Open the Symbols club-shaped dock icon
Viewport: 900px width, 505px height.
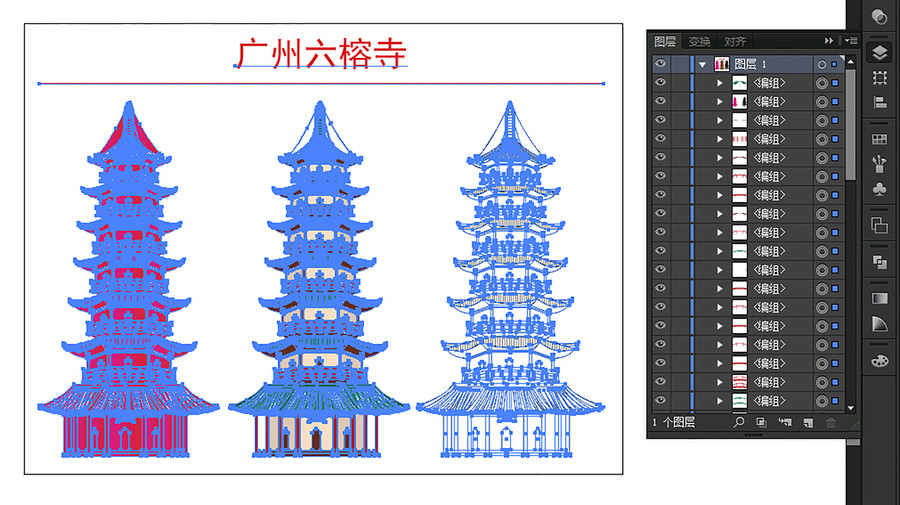[879, 189]
